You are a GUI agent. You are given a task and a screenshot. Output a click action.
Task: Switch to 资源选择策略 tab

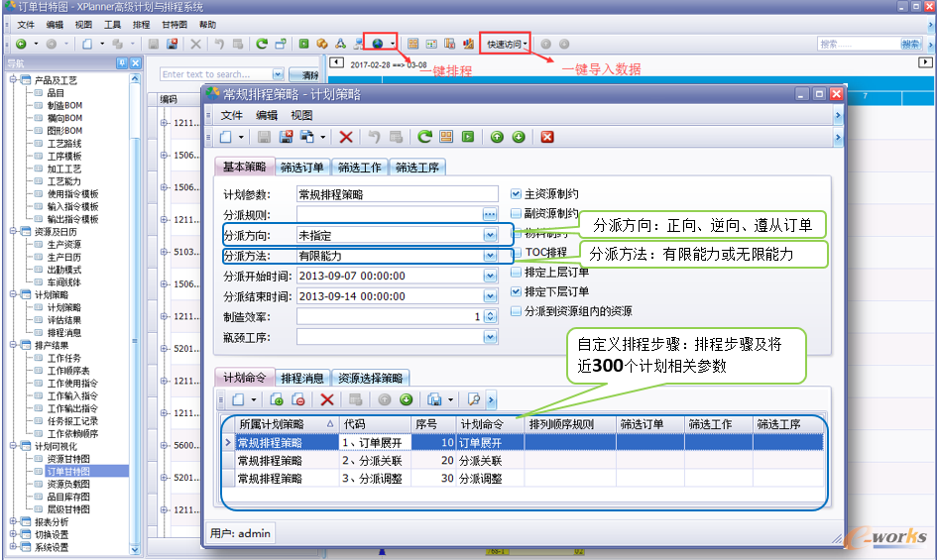click(371, 378)
